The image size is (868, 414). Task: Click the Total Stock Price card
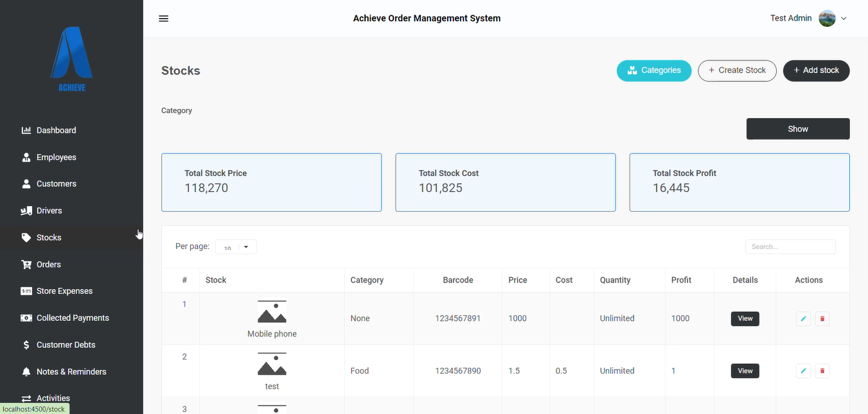(271, 182)
